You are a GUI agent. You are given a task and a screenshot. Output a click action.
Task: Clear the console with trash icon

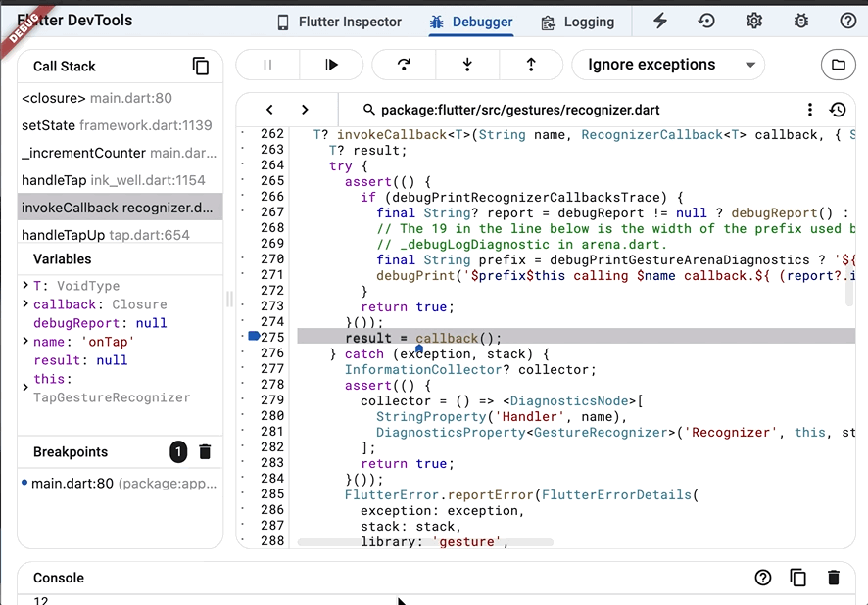pos(833,578)
